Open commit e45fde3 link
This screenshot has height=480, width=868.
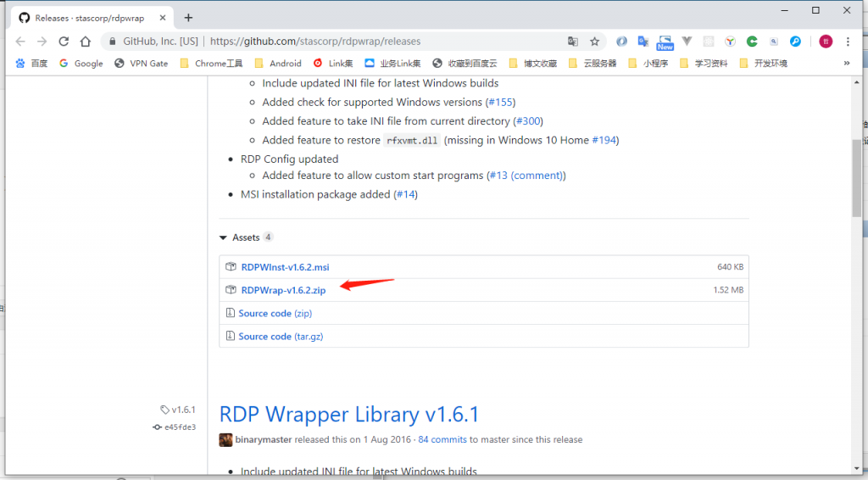click(175, 427)
